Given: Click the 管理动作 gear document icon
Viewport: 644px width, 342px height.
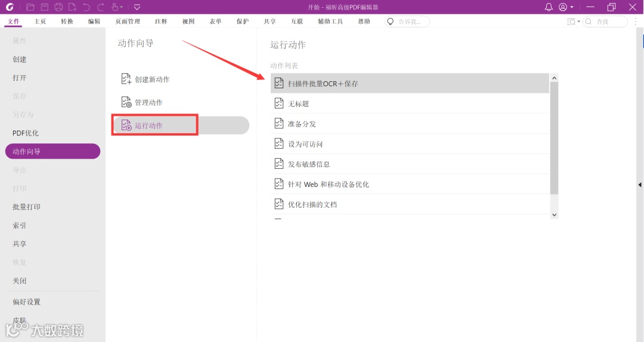Looking at the screenshot, I should [x=126, y=101].
